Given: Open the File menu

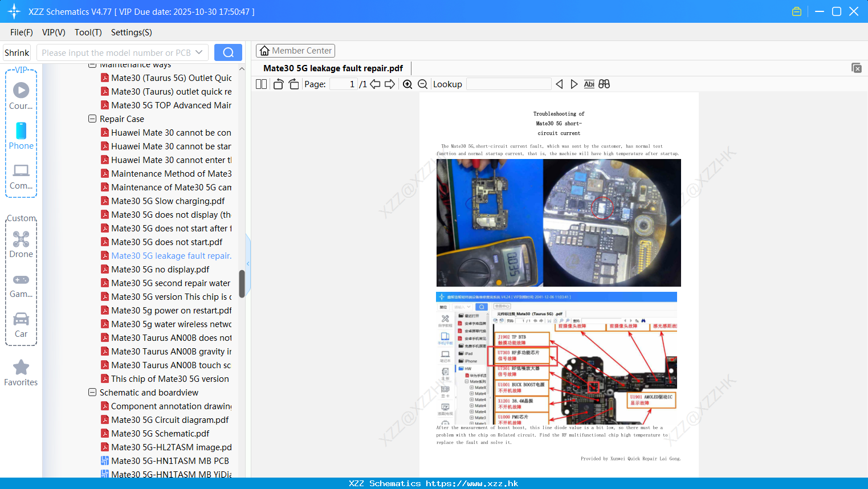Looking at the screenshot, I should click(22, 32).
